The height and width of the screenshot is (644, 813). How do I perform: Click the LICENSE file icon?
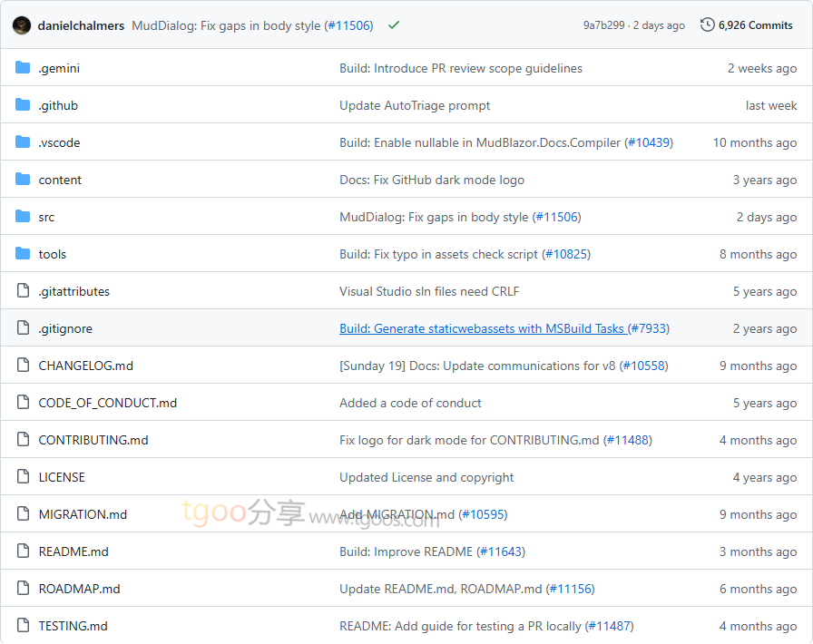[x=23, y=477]
